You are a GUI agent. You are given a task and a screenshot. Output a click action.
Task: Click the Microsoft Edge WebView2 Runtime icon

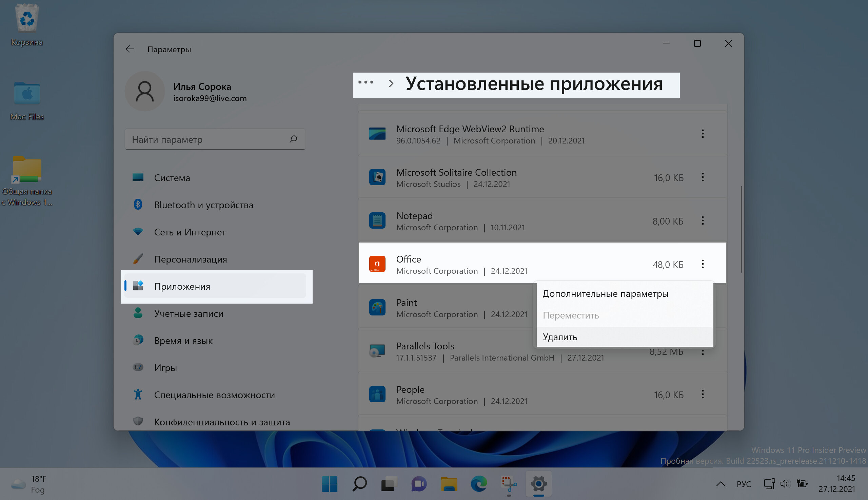[x=377, y=134]
